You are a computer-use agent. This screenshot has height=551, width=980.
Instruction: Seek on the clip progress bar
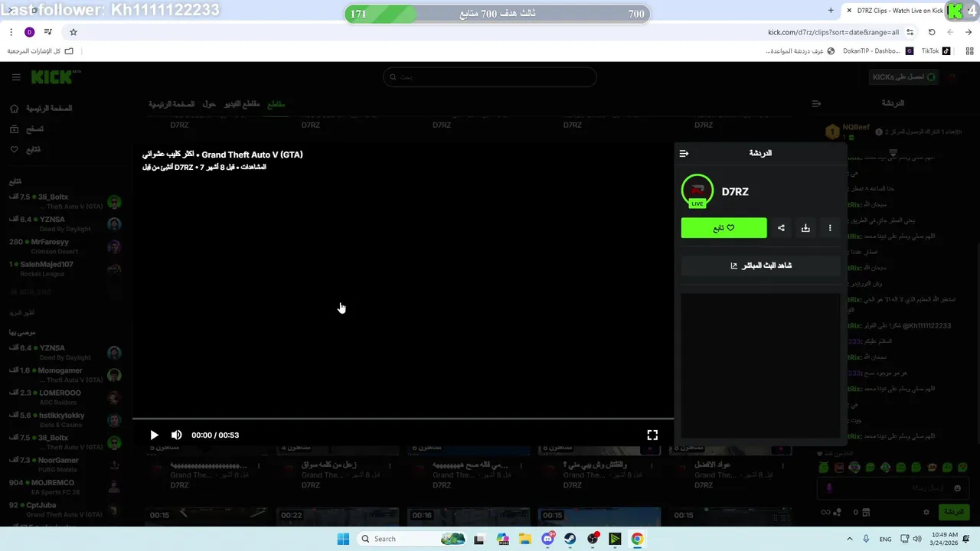[x=403, y=419]
